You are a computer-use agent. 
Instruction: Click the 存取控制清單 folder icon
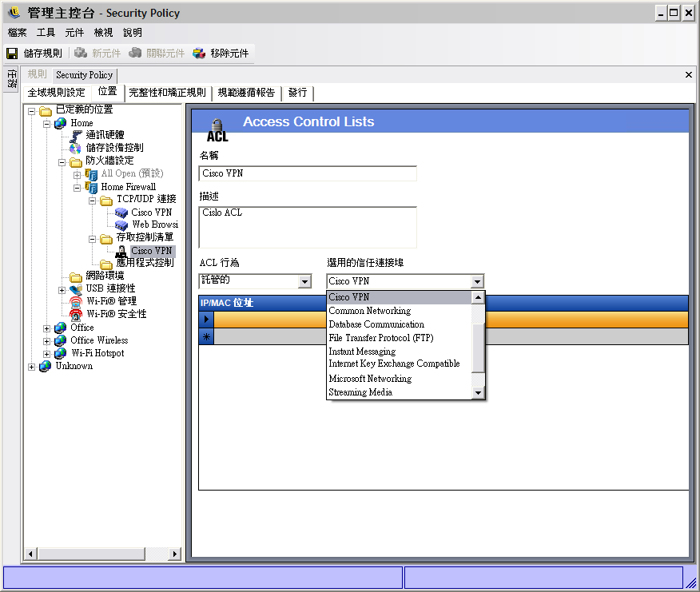(x=106, y=239)
